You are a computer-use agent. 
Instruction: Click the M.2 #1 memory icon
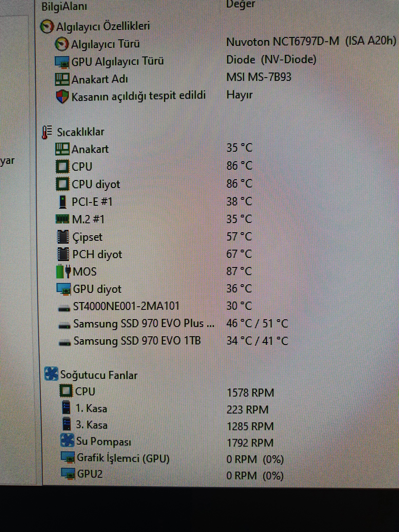point(63,219)
